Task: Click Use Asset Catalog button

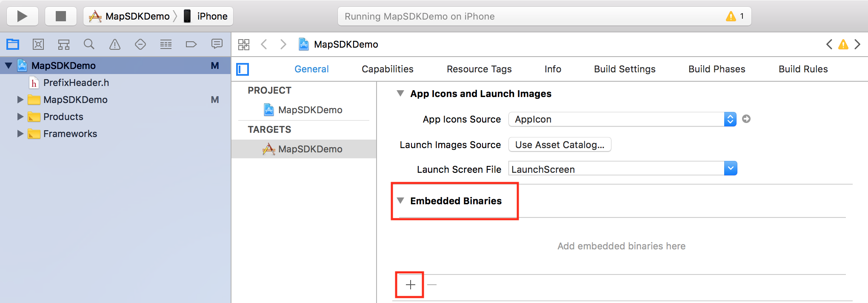Action: tap(560, 145)
